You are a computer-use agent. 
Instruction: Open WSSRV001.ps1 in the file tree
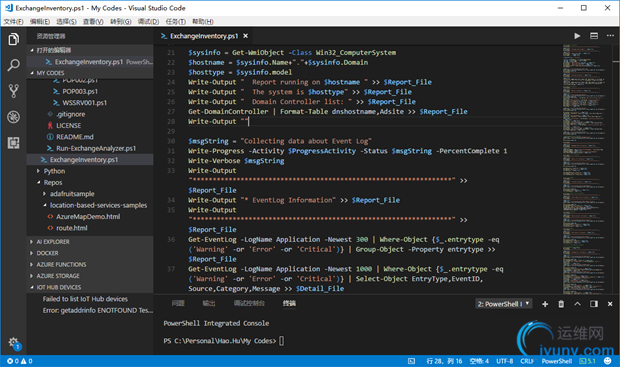(x=90, y=103)
